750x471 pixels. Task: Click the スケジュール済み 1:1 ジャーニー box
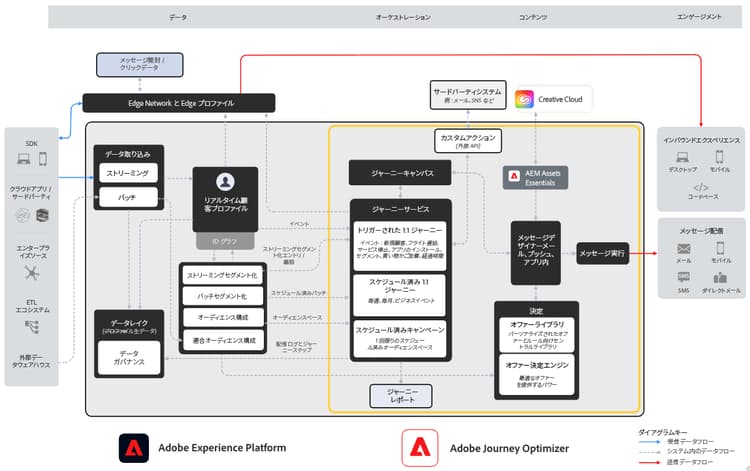pos(400,295)
